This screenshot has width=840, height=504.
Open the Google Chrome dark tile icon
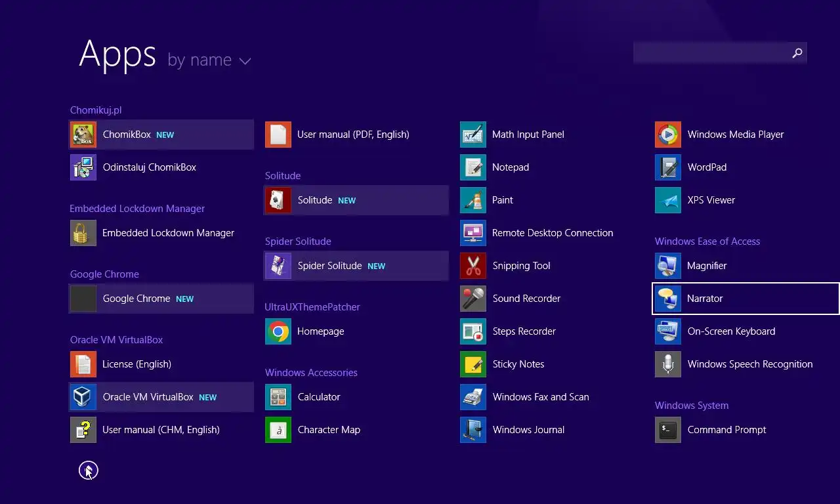point(83,299)
